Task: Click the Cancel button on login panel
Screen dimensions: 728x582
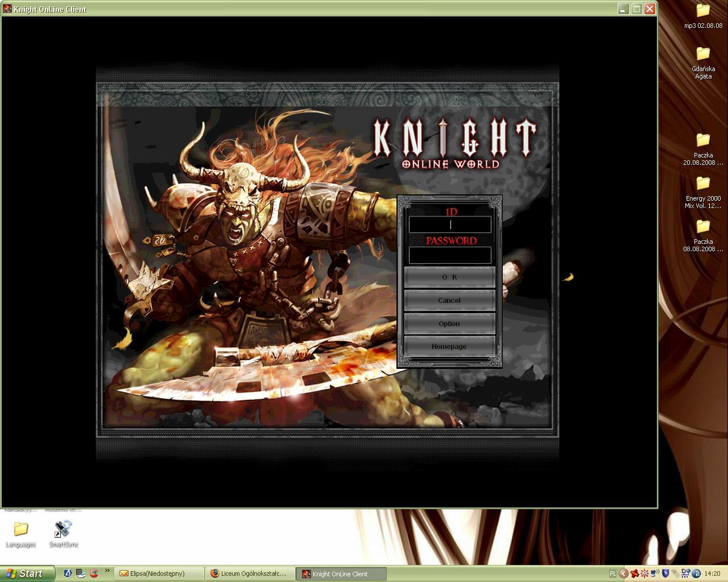Action: [x=449, y=300]
